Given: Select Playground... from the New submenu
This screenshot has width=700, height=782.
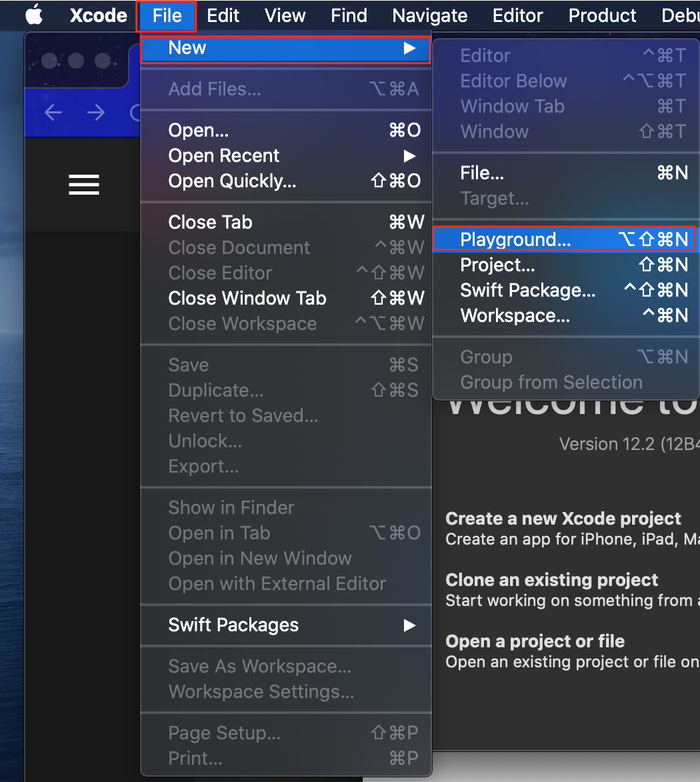Looking at the screenshot, I should pyautogui.click(x=567, y=239).
